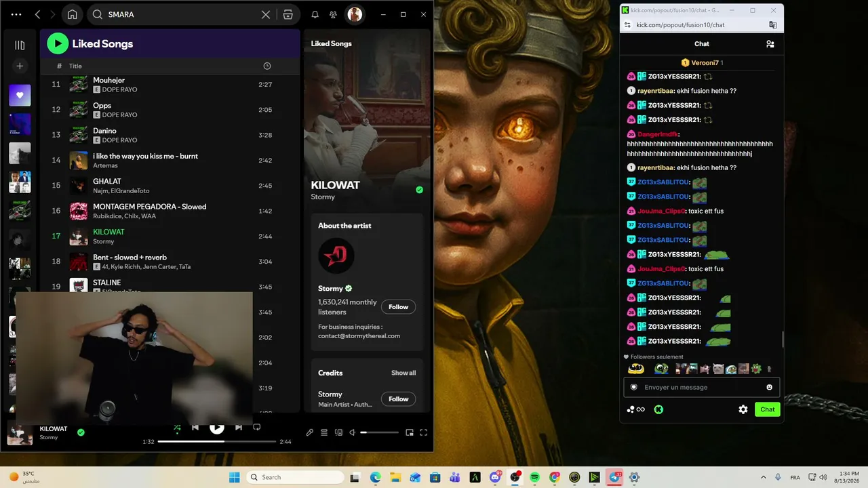Open the FRA language switcher in taskbar
This screenshot has width=868, height=488.
point(795,477)
